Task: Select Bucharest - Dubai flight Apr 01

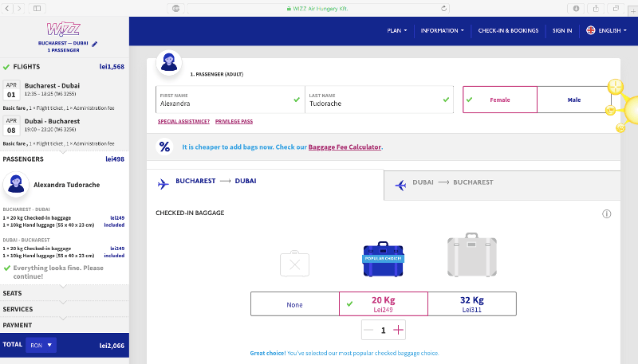Action: coord(65,89)
